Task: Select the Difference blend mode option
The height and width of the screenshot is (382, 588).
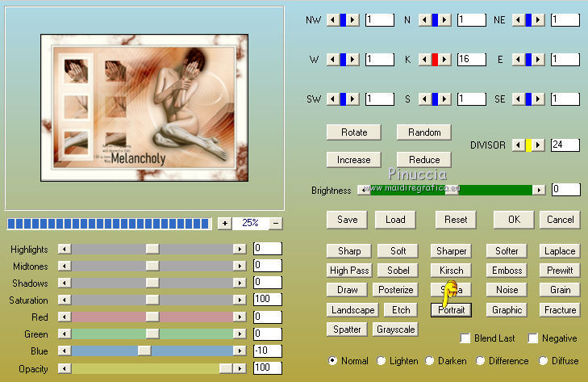Action: pos(480,360)
